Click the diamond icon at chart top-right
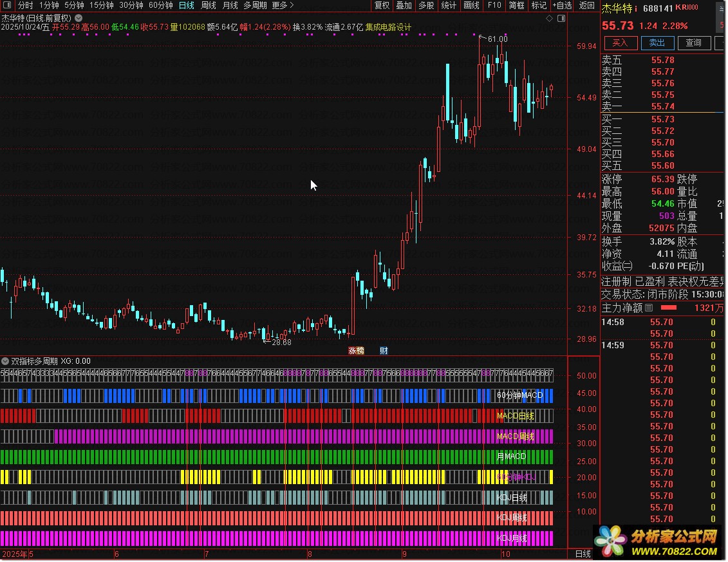The height and width of the screenshot is (562, 728). (x=549, y=18)
